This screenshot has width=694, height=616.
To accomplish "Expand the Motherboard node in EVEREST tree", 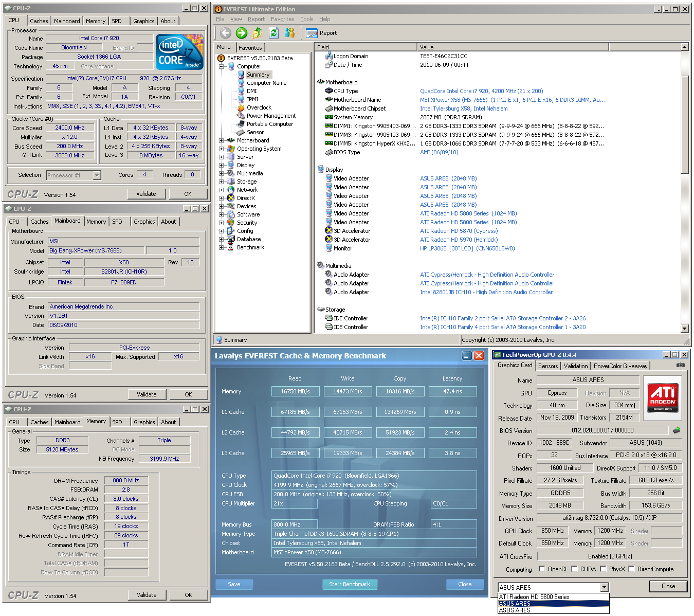I will (x=221, y=140).
